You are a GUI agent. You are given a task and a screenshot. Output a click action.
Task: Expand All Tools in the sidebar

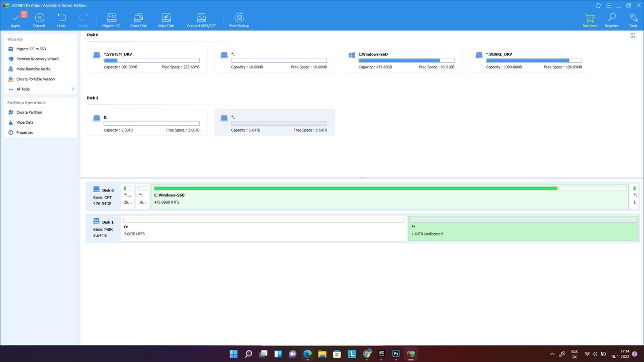tap(41, 89)
